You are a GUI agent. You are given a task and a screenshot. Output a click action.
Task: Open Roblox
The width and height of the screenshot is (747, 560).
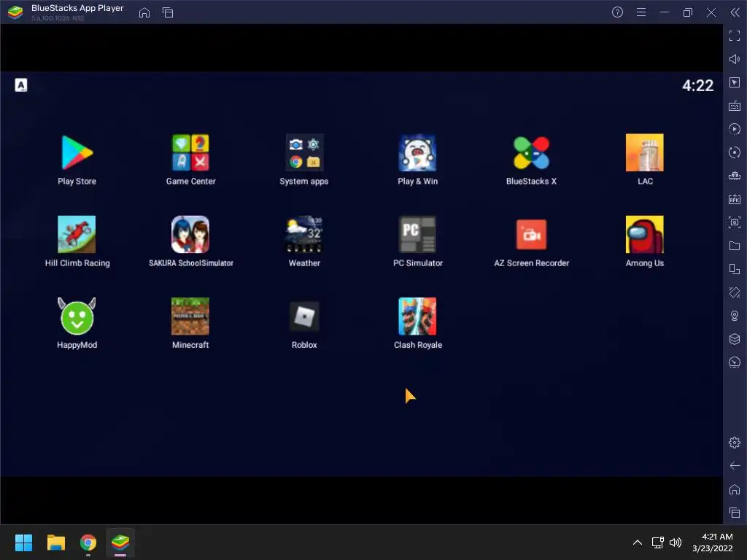coord(304,316)
